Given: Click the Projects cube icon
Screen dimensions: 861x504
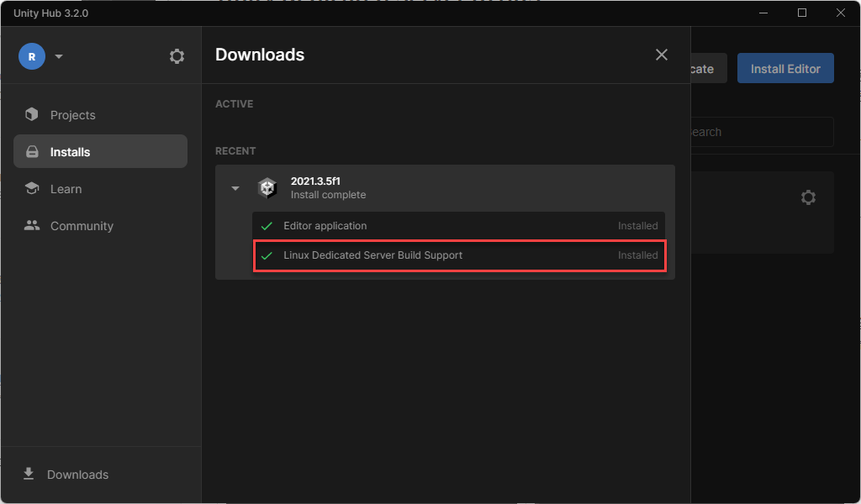Looking at the screenshot, I should (x=32, y=114).
